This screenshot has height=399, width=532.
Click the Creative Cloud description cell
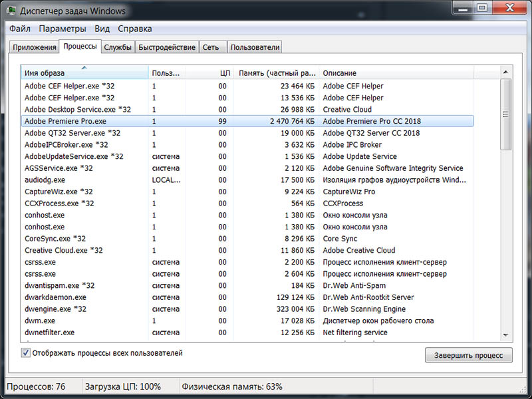coord(347,109)
